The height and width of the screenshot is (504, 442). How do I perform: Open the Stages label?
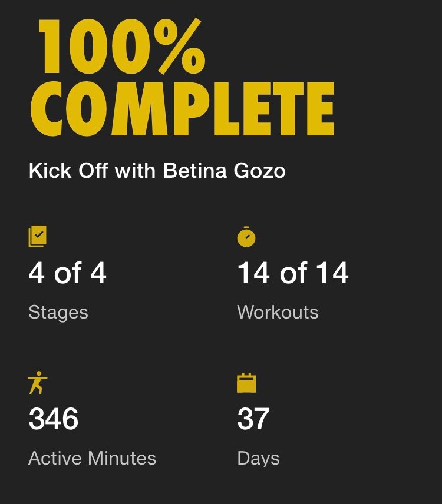[x=58, y=311]
